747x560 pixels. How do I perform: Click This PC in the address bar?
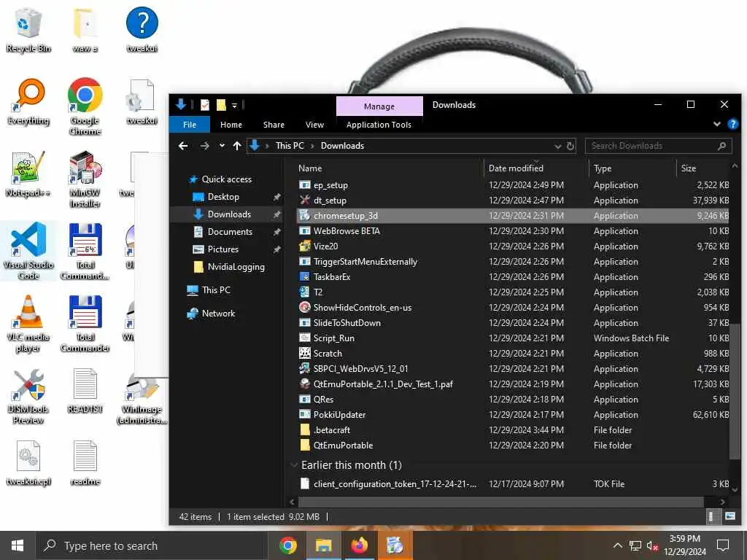[290, 146]
